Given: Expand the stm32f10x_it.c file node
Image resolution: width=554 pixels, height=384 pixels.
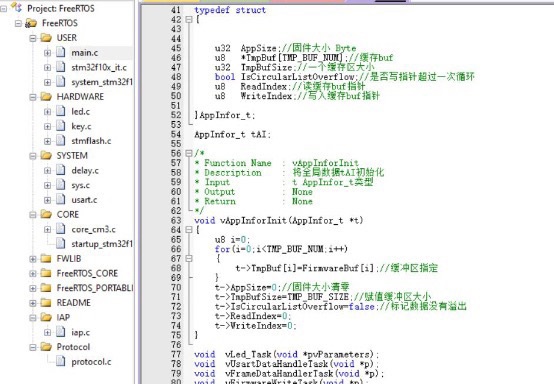Looking at the screenshot, I should coord(47,67).
